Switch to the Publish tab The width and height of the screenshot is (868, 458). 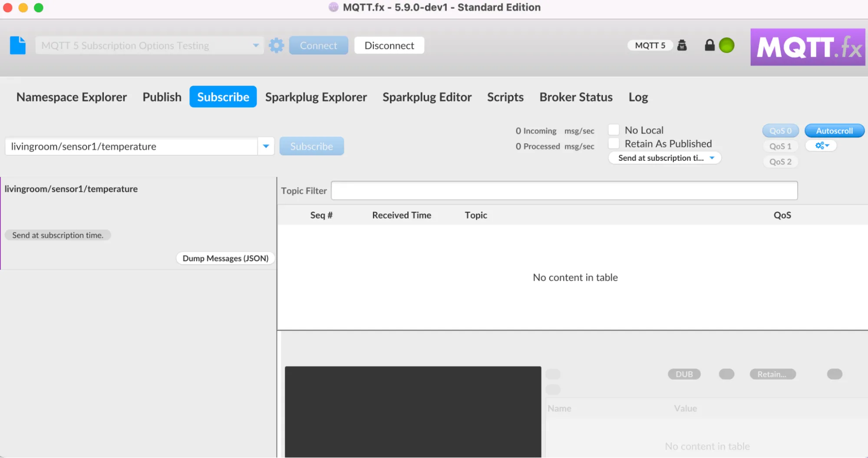pos(162,97)
